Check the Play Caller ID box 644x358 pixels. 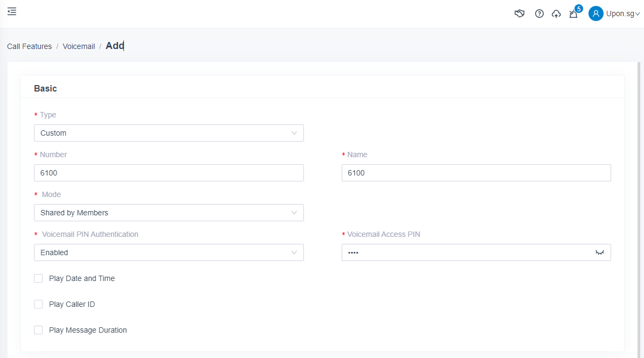point(38,304)
